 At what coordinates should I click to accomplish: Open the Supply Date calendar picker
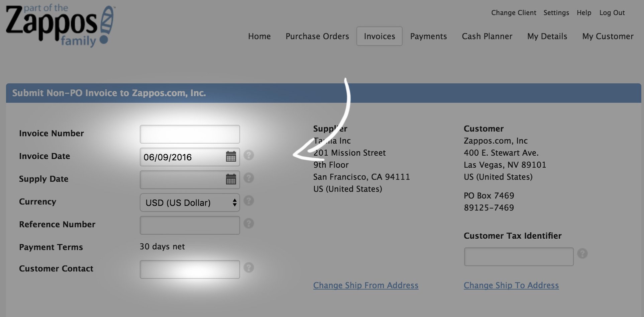(231, 179)
